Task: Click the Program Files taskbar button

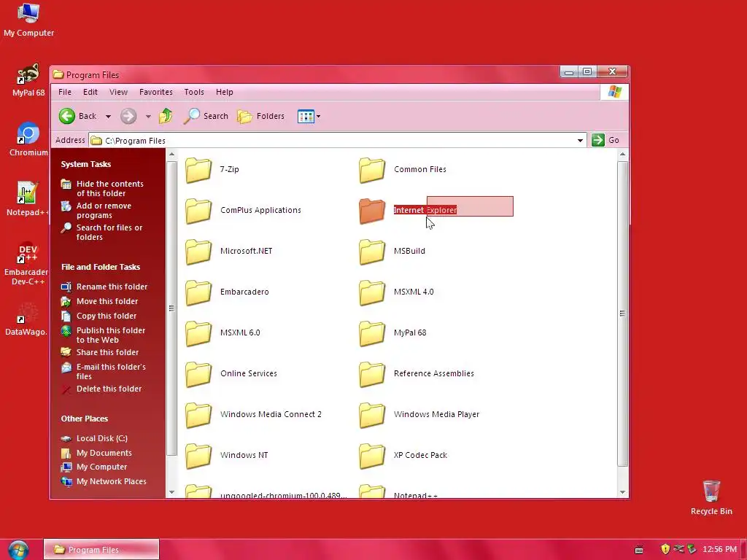Action: pos(101,550)
